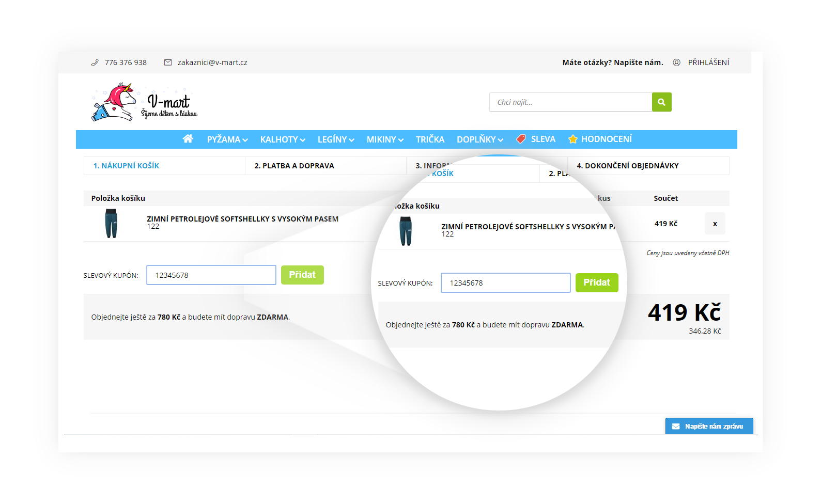Click the Máte otázky? Napište nám link
Image resolution: width=821 pixels, height=504 pixels.
click(x=613, y=62)
